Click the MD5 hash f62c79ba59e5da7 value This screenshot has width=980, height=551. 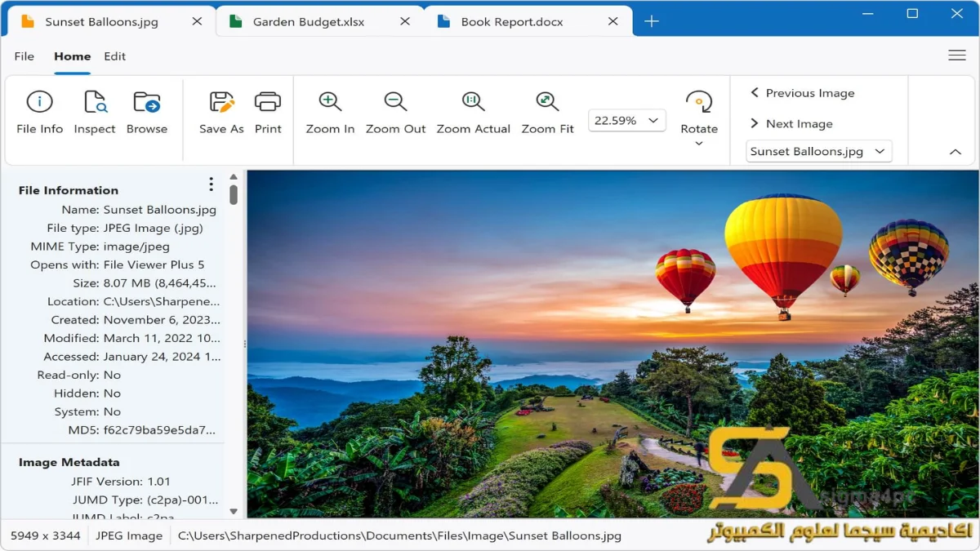pos(160,430)
